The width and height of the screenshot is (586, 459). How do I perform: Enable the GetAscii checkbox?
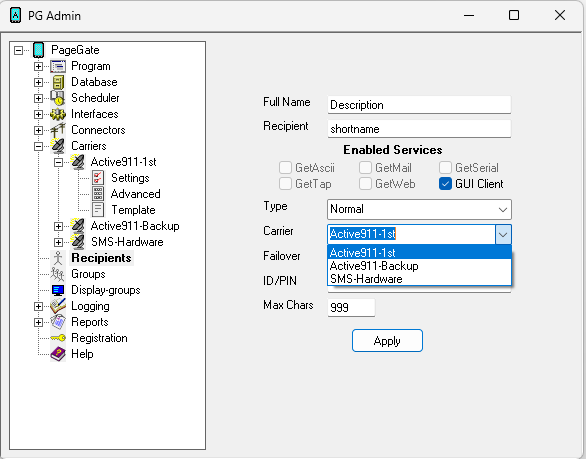tap(285, 168)
